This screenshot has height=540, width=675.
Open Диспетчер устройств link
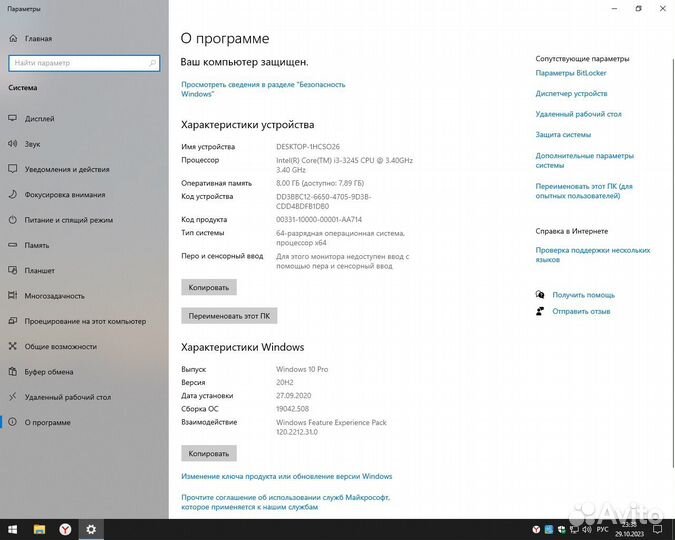pos(571,93)
